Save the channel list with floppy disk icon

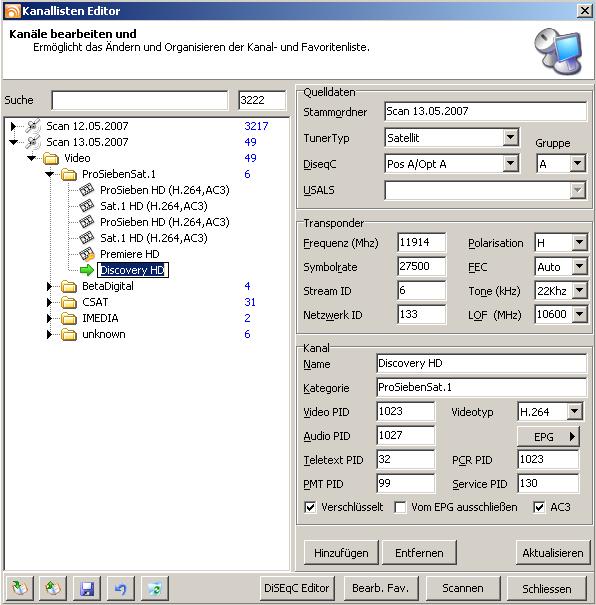pos(86,588)
